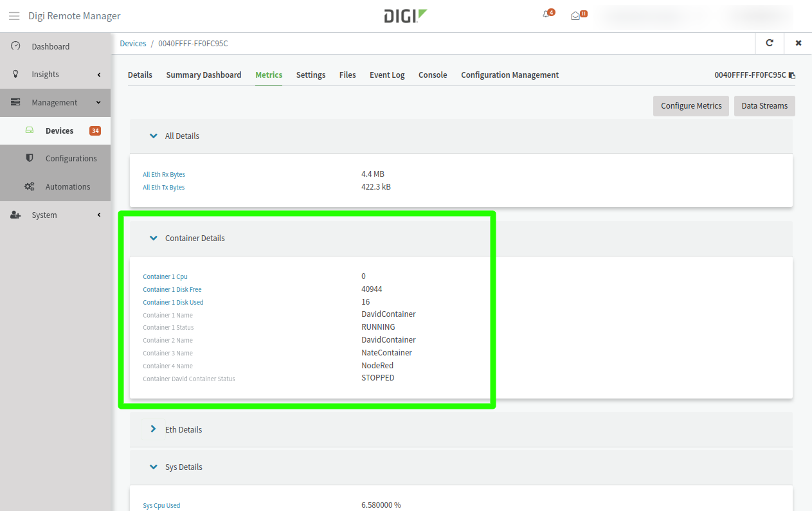The image size is (812, 511).
Task: Click the 6.580000 % CPU value
Action: [x=381, y=505]
